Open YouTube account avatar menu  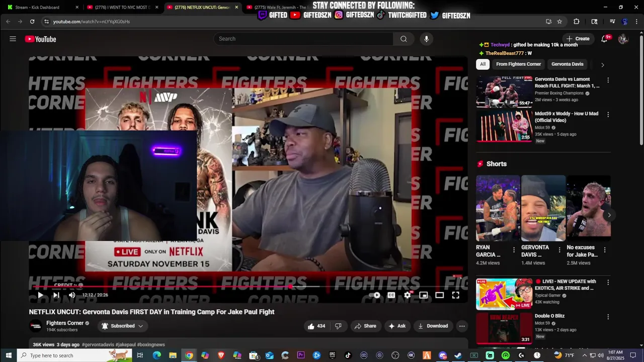click(623, 39)
